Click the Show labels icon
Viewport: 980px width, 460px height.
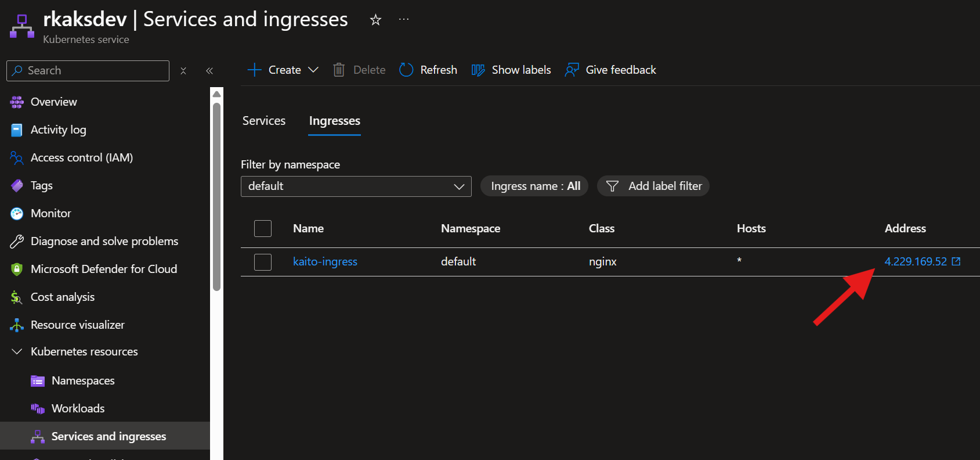pyautogui.click(x=478, y=70)
